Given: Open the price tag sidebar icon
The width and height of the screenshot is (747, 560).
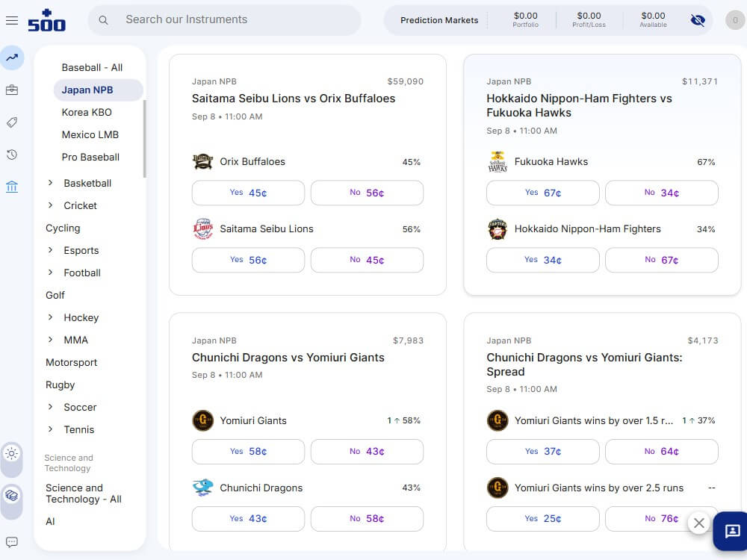Looking at the screenshot, I should [12, 122].
